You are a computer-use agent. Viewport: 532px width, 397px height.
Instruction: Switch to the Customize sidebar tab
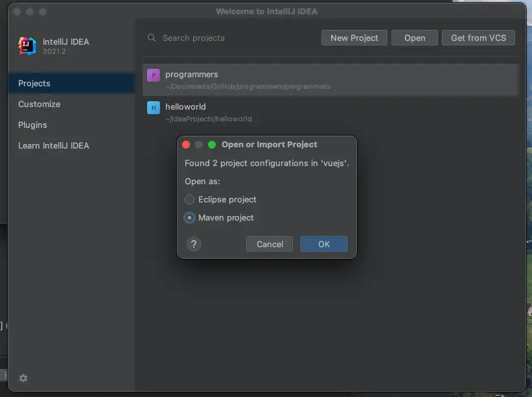[x=71, y=104]
